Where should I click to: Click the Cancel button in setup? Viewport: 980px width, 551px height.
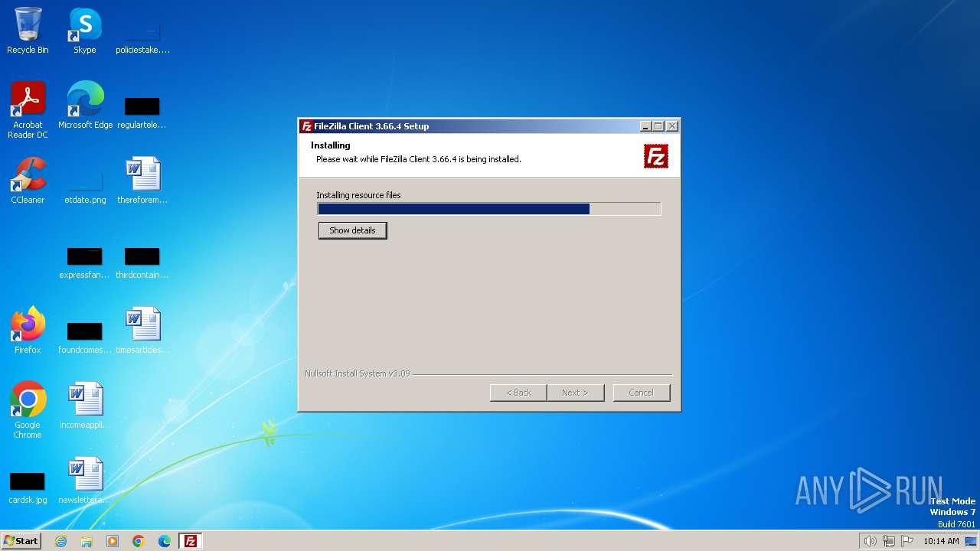[642, 393]
